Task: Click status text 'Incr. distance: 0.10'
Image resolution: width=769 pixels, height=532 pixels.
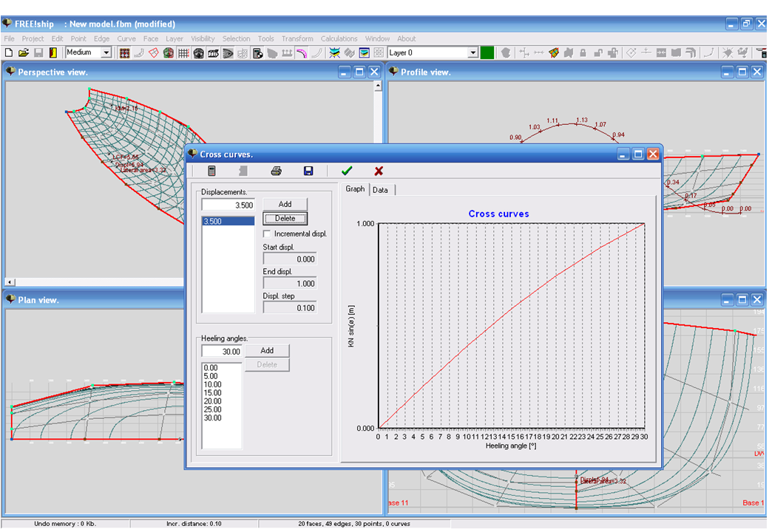Action: 194,524
